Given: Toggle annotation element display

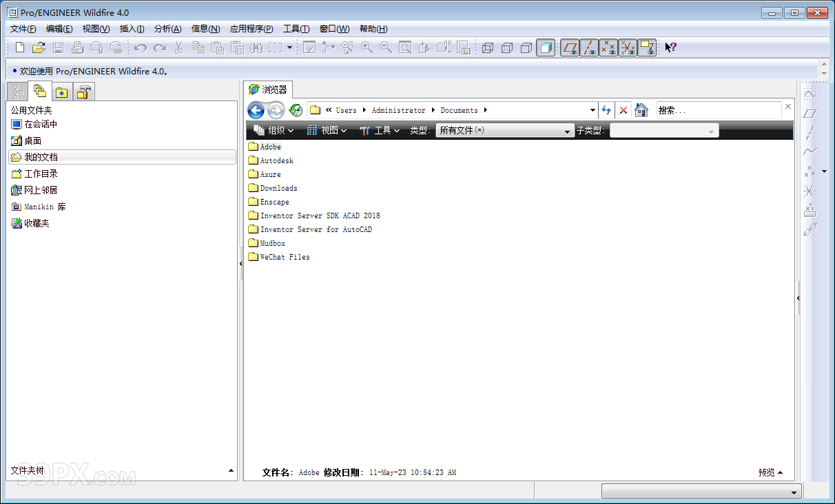Looking at the screenshot, I should pos(647,48).
